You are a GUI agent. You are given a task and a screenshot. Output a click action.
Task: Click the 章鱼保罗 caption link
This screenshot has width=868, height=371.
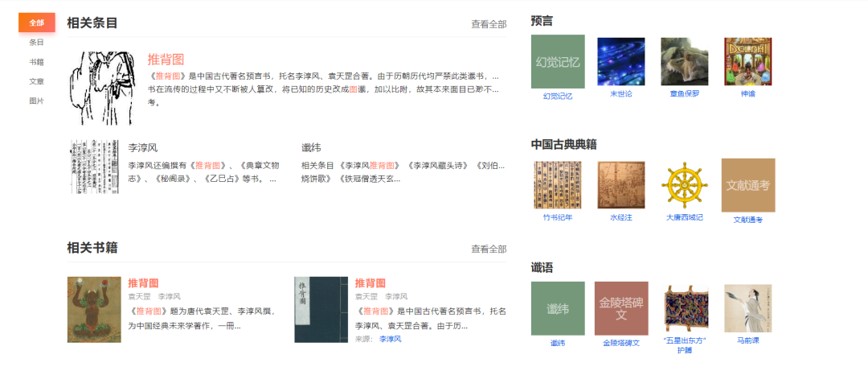click(x=685, y=93)
